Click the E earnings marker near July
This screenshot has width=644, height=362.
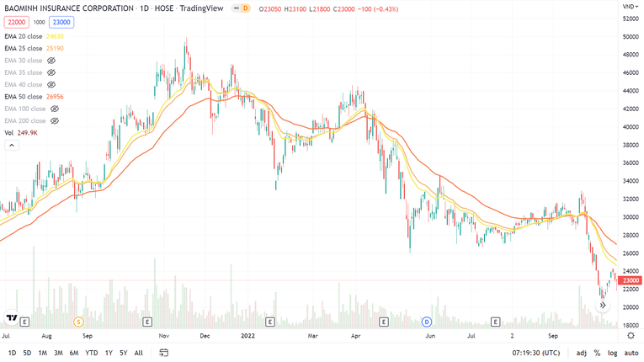pos(24,322)
